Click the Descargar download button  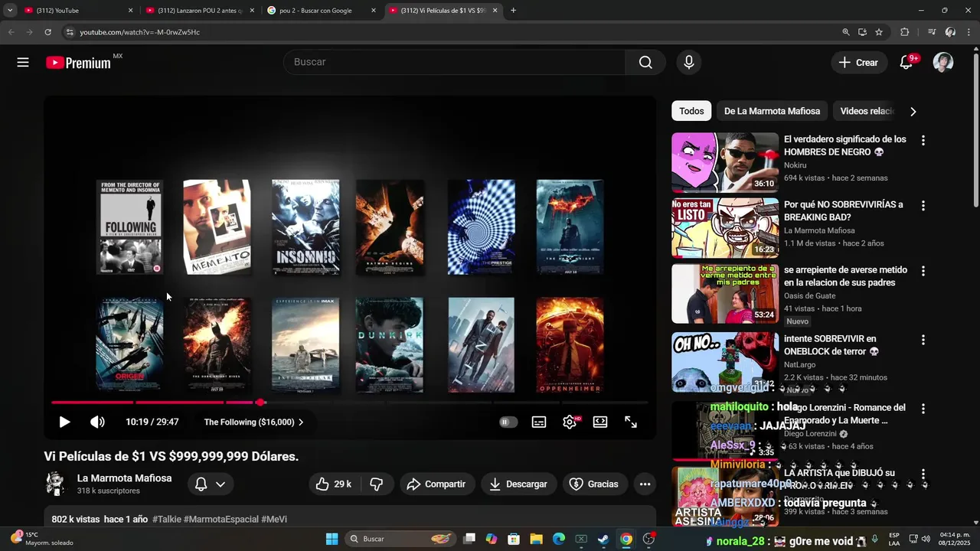tap(519, 484)
